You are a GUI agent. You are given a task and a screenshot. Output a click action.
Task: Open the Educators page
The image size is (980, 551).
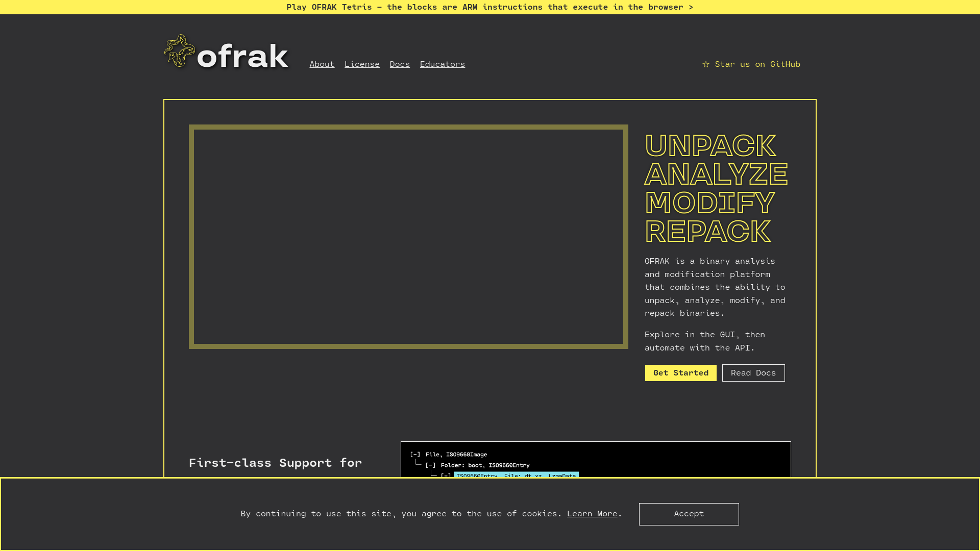click(x=443, y=64)
